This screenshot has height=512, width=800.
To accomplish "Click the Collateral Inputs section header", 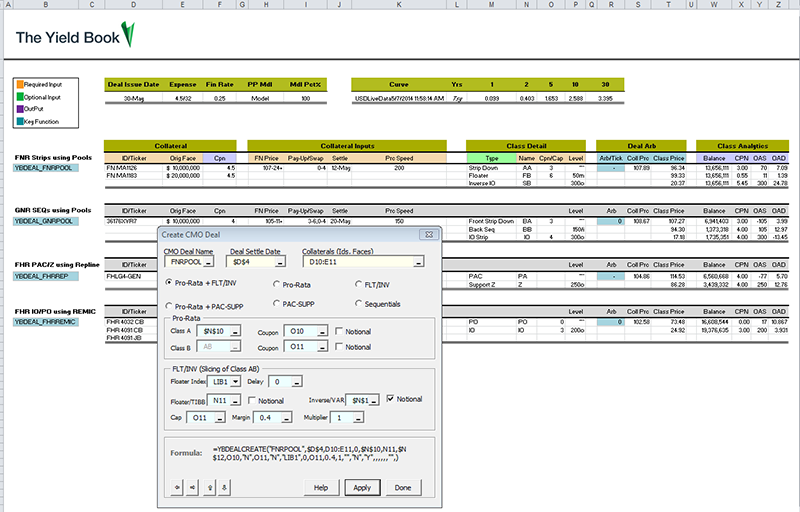I will (347, 146).
